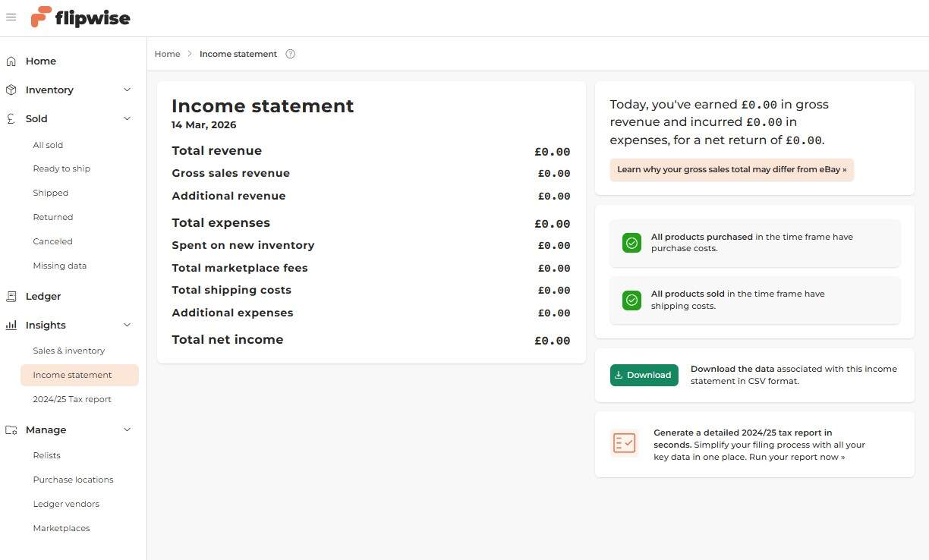Click Run your report now link
Image resolution: width=929 pixels, height=560 pixels.
point(795,457)
